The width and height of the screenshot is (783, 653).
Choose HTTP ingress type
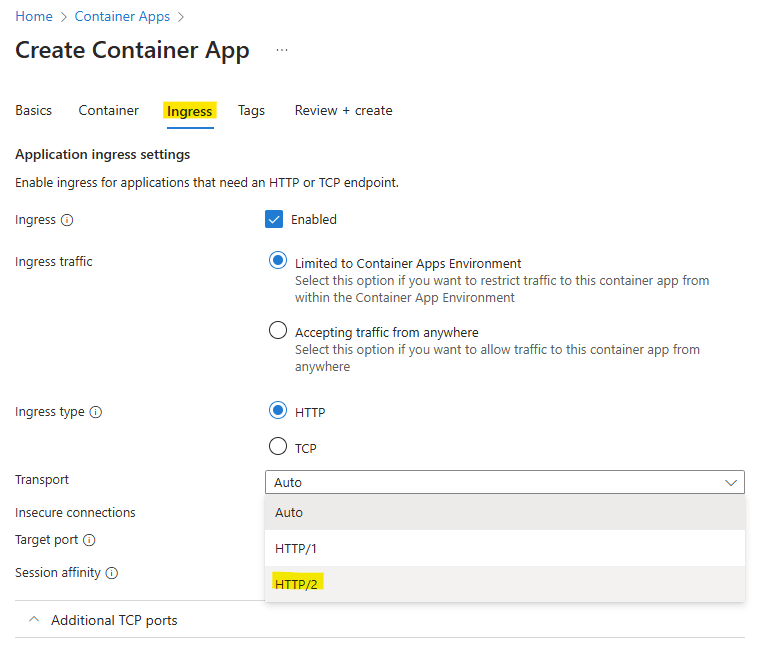tap(278, 411)
